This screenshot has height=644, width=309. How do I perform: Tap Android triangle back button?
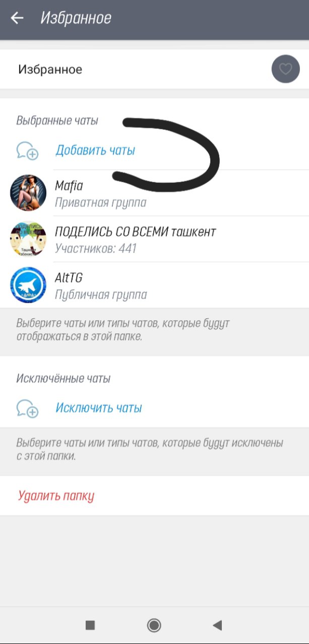pyautogui.click(x=217, y=625)
